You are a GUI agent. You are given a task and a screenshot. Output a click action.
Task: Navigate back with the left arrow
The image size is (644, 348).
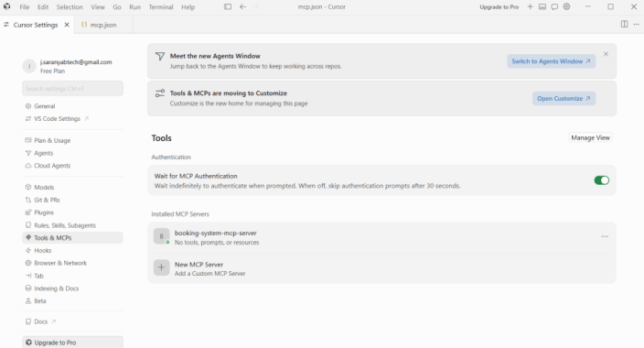click(242, 6)
